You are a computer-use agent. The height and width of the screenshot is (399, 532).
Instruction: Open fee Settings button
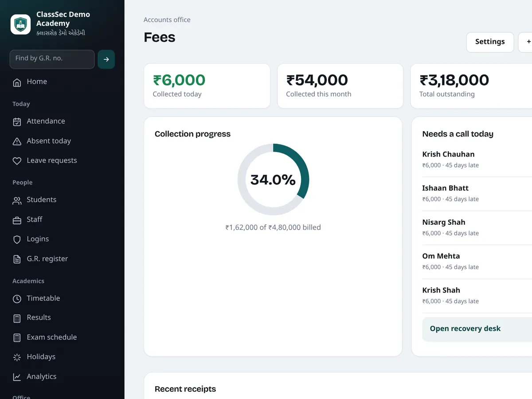[490, 42]
